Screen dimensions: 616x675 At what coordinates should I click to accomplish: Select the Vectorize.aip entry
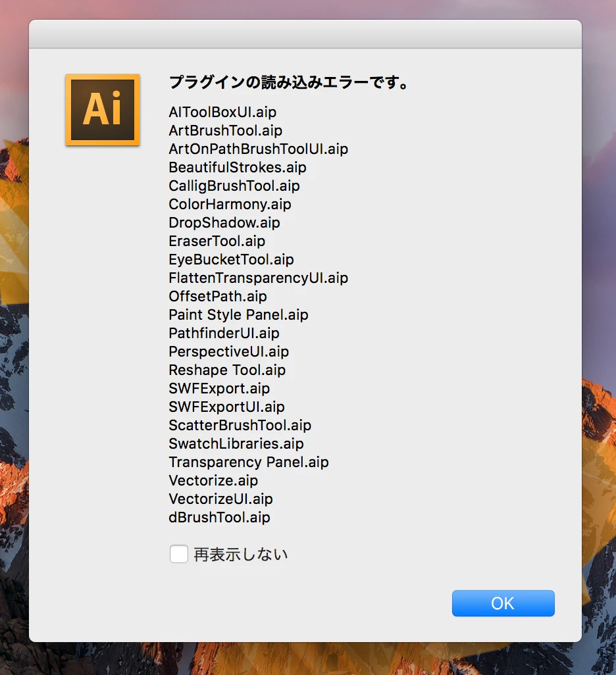pyautogui.click(x=213, y=481)
